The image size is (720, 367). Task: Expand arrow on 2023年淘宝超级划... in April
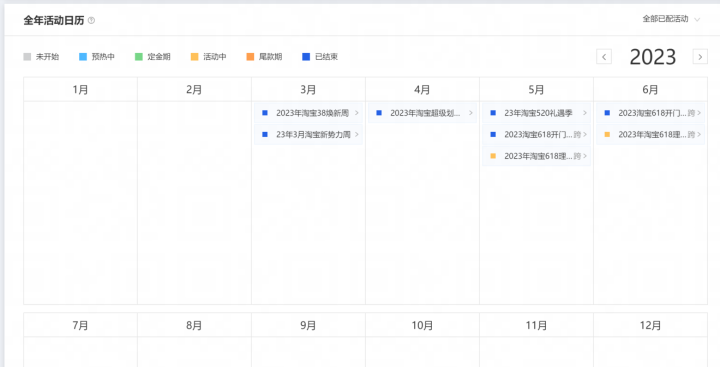pyautogui.click(x=471, y=113)
